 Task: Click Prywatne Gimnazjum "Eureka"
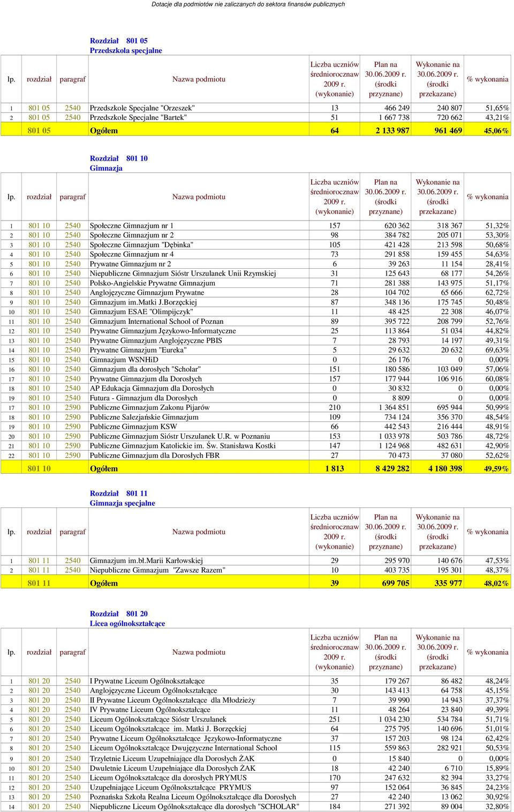(139, 351)
